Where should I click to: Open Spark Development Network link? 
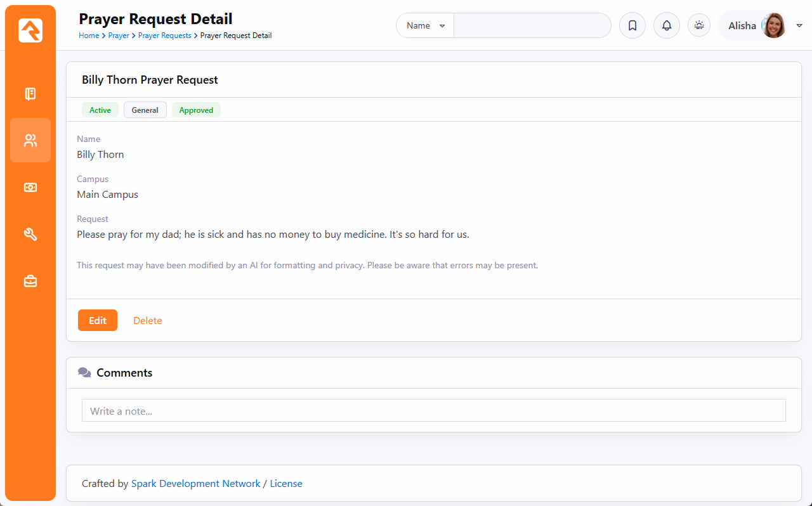click(195, 484)
